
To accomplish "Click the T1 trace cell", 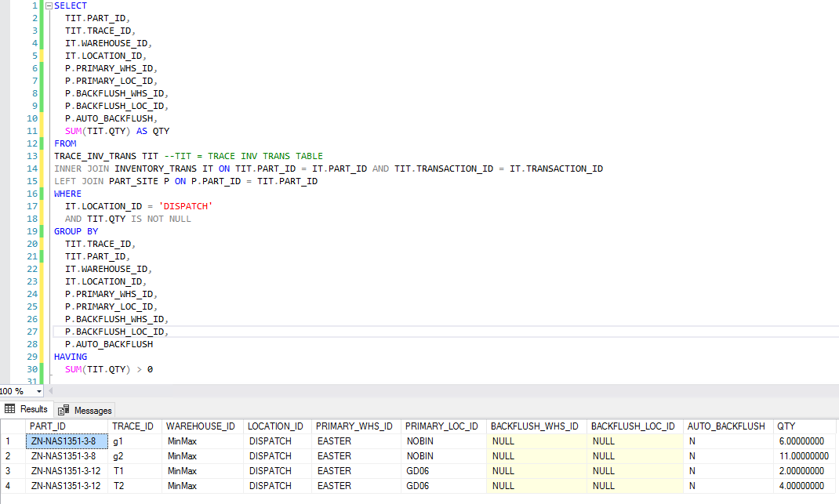I will (x=134, y=471).
